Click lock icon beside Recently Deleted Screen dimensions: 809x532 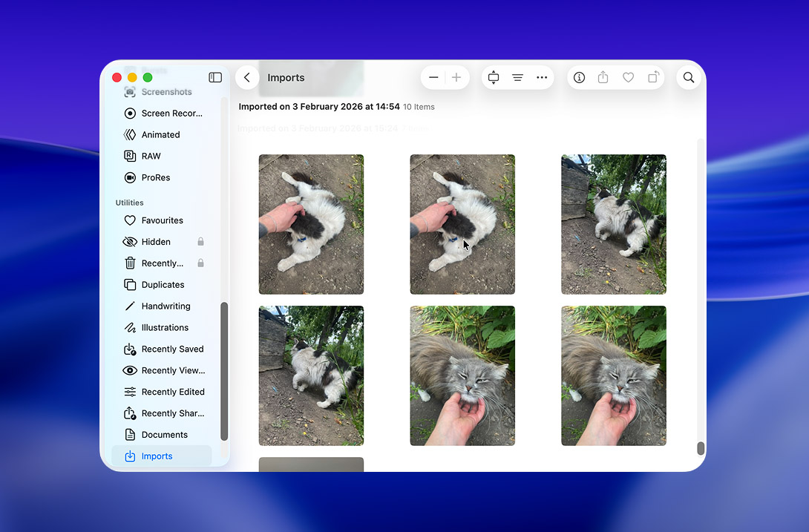[200, 263]
